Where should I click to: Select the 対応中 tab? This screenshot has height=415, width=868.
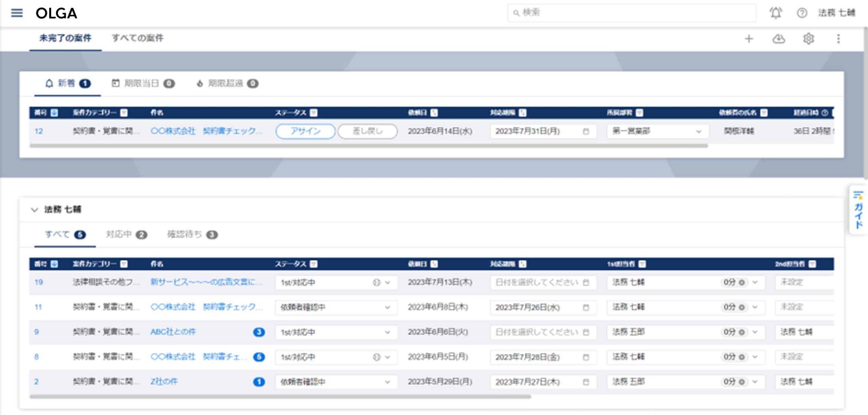pyautogui.click(x=126, y=234)
